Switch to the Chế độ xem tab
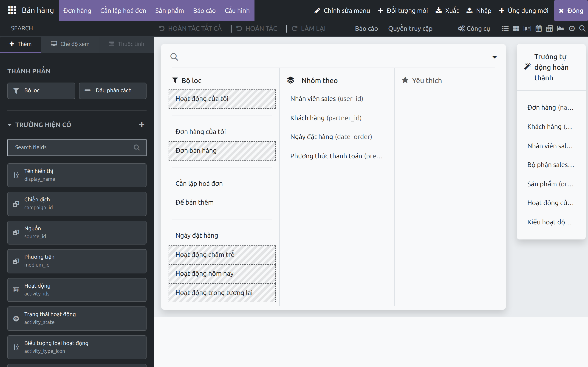The width and height of the screenshot is (588, 367). tap(70, 44)
